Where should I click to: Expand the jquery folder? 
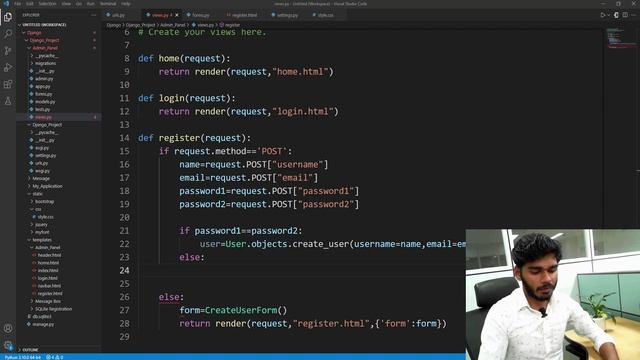[41, 224]
